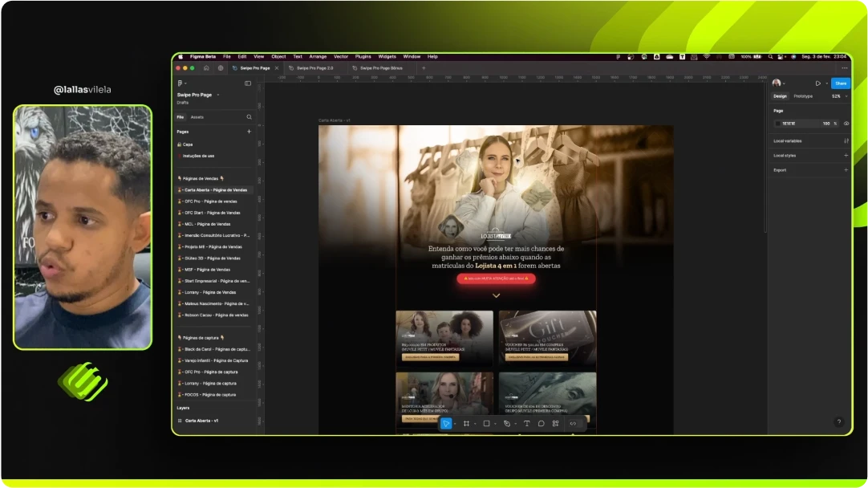Screen dimensions: 868x488
Task: Toggle Dev Mode in bottom toolbar
Action: coord(573,423)
